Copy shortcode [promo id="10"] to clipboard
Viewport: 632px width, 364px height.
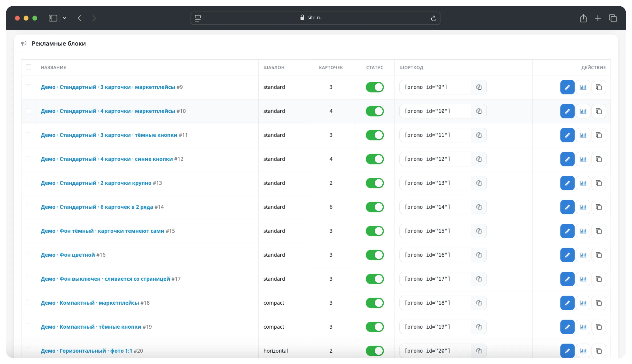(x=479, y=111)
